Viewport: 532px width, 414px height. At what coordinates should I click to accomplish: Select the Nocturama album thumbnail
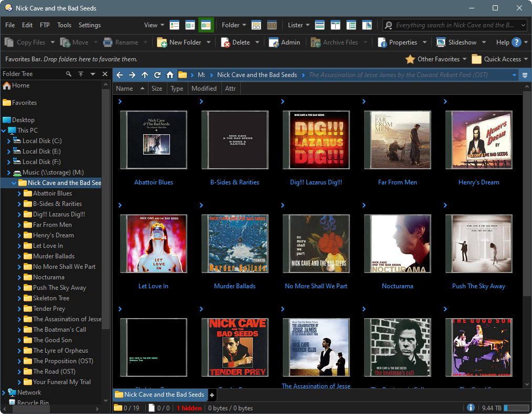pos(397,244)
